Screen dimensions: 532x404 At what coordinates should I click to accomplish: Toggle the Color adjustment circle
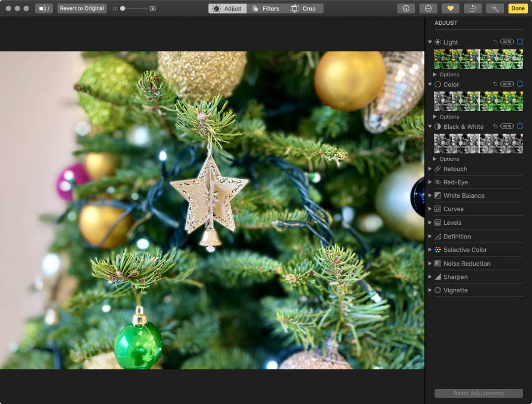[520, 84]
